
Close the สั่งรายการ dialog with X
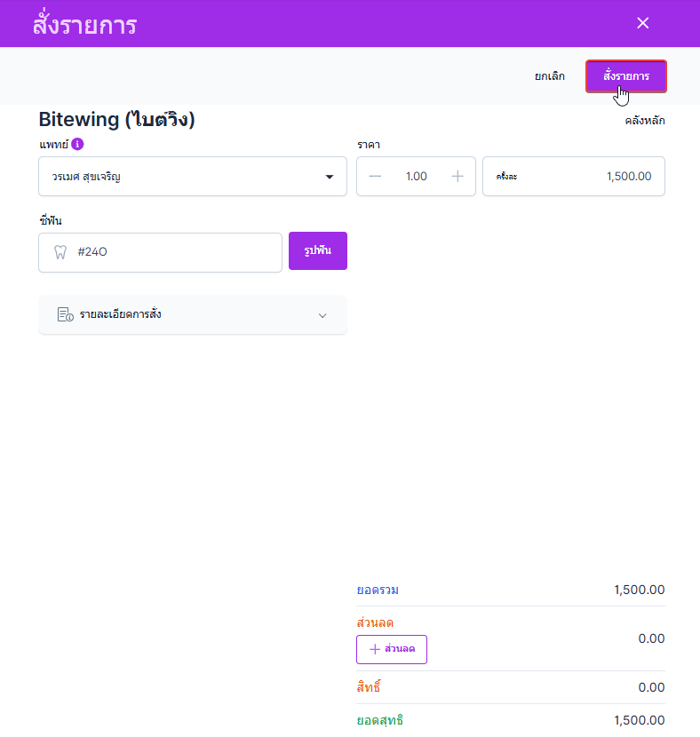coord(643,23)
